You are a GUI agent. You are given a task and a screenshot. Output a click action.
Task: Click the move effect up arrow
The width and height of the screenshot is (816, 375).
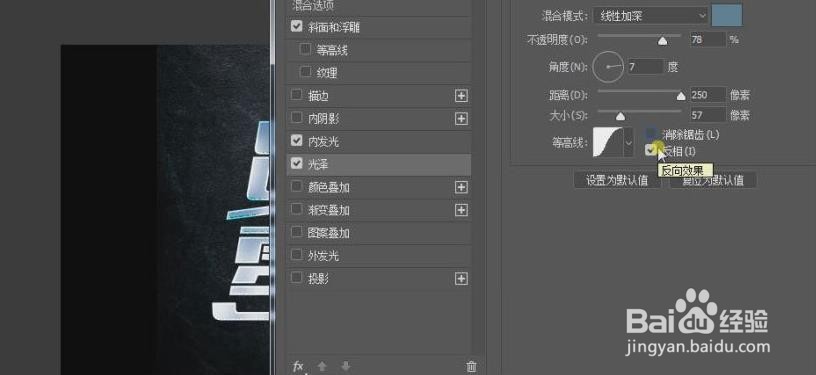click(x=322, y=367)
